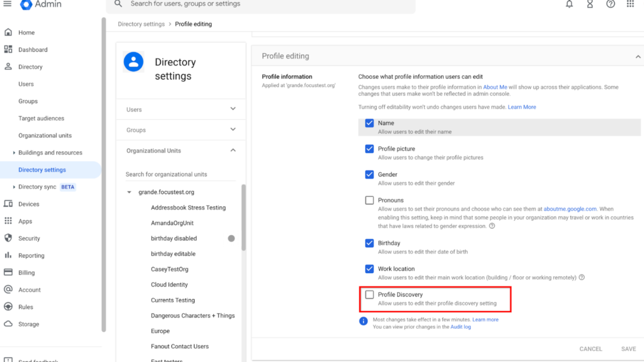This screenshot has width=644, height=362.
Task: Open Groups under Directory
Action: (28, 101)
